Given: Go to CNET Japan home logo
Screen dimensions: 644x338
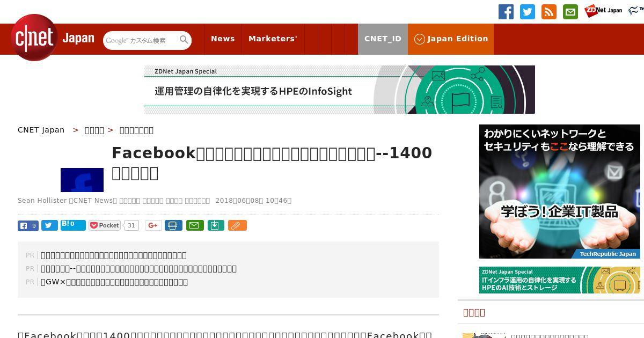Looking at the screenshot, I should pos(53,38).
